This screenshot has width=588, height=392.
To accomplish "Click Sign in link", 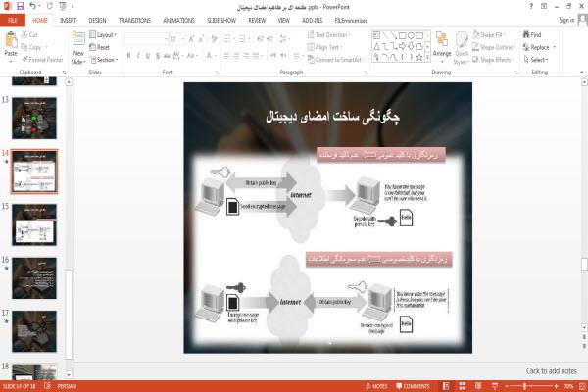I will (566, 20).
